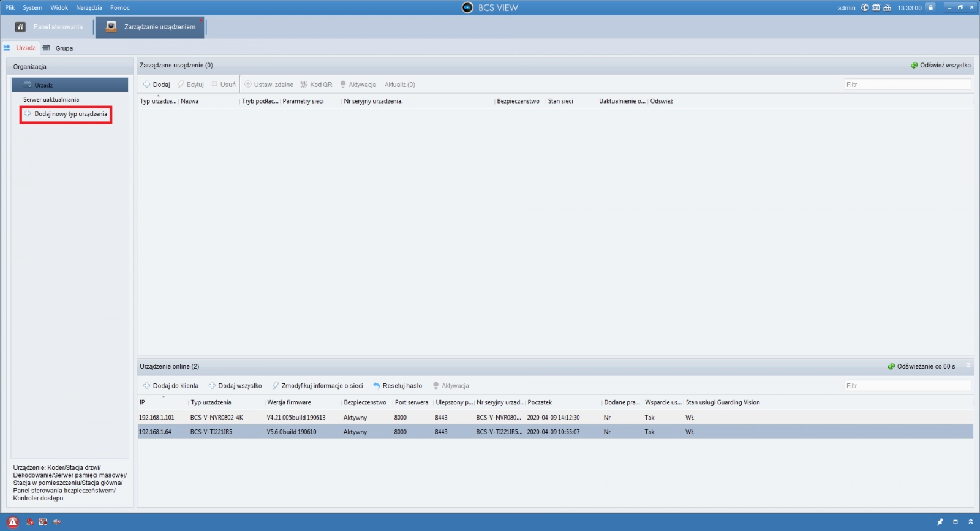Switch to the Grupa sub-tab

point(58,48)
